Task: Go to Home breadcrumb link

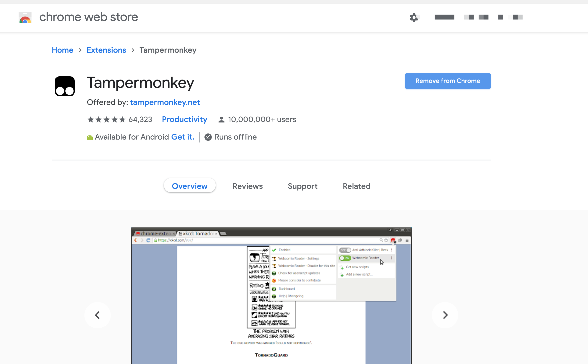Action: pyautogui.click(x=62, y=50)
